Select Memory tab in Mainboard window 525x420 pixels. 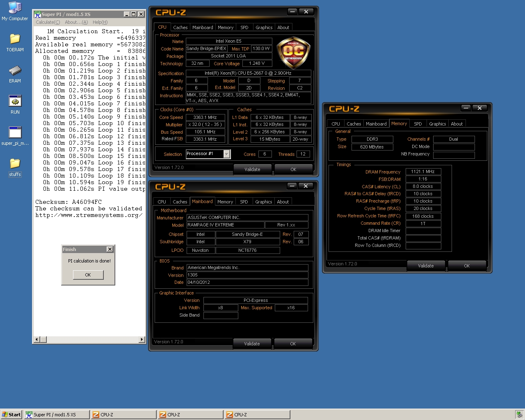click(x=225, y=202)
